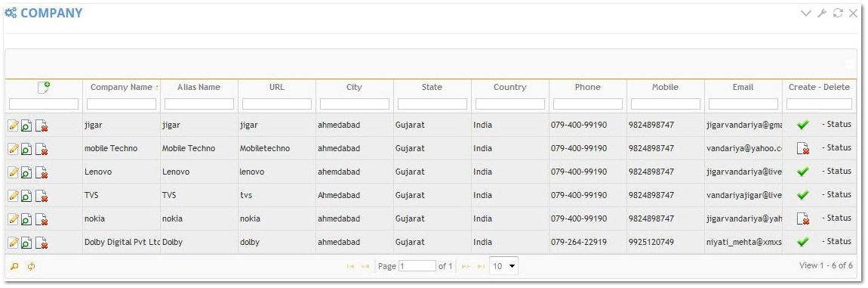
Task: Sort by the Phone column header
Action: click(x=587, y=87)
